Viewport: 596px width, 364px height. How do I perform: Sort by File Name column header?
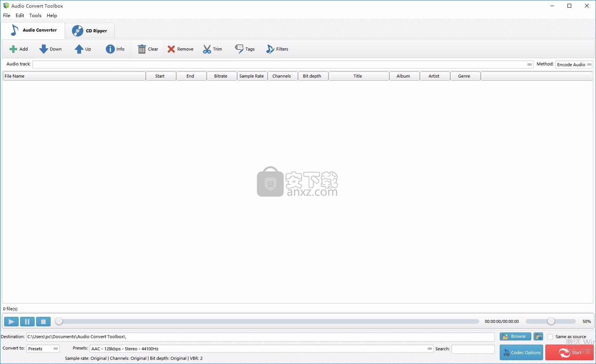(x=74, y=76)
